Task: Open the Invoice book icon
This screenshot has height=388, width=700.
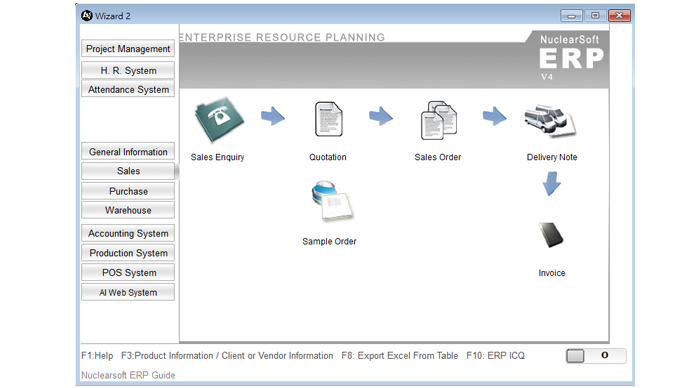Action: coord(551,234)
